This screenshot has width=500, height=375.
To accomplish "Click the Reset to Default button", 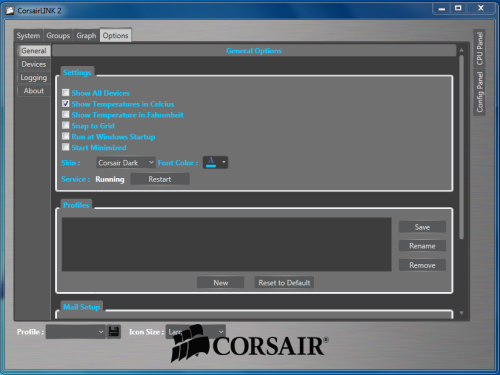I will coord(284,283).
